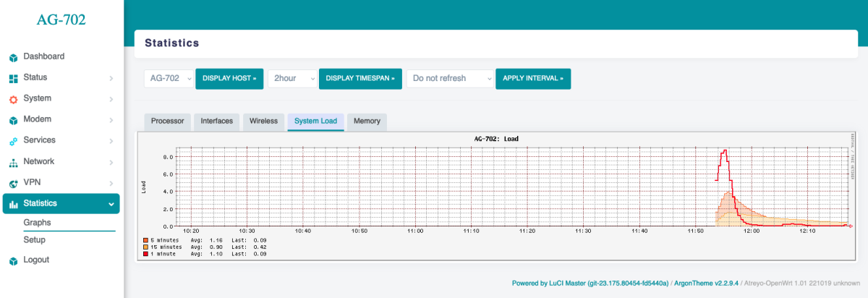Click the Network topology icon

[x=13, y=162]
